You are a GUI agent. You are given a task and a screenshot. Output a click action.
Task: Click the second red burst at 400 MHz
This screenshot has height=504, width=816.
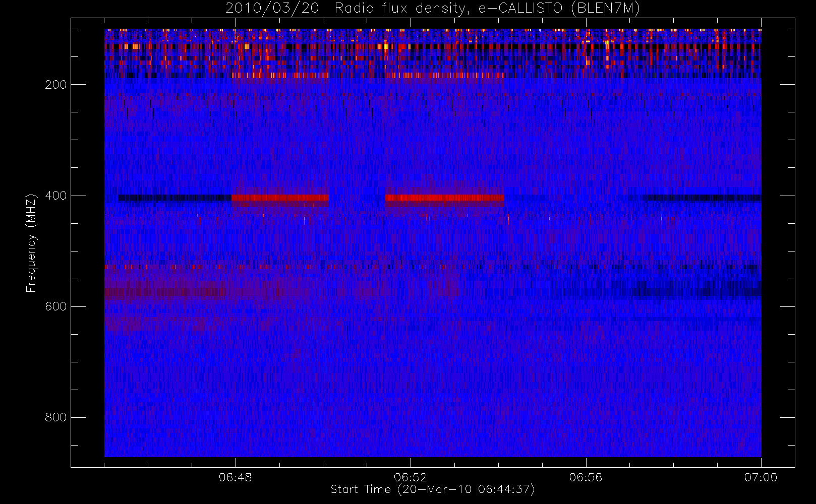444,198
